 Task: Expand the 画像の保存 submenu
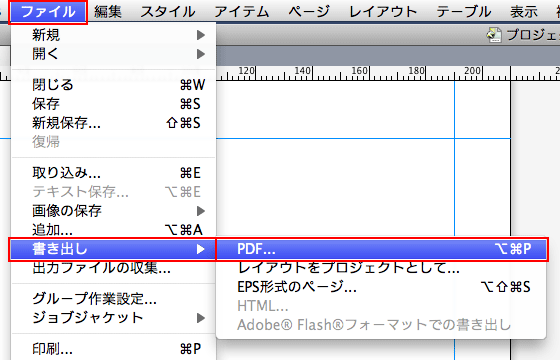(x=114, y=211)
